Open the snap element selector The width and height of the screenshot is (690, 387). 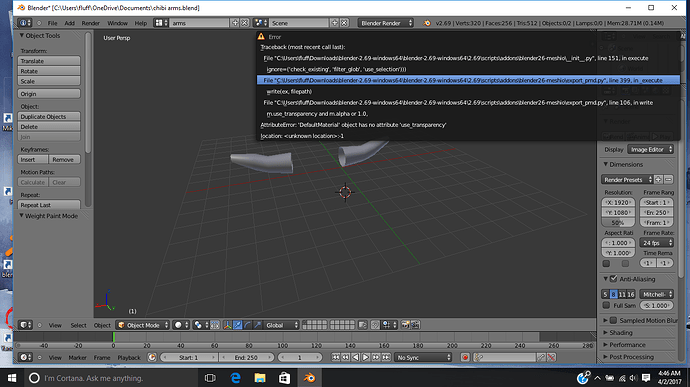coord(389,325)
